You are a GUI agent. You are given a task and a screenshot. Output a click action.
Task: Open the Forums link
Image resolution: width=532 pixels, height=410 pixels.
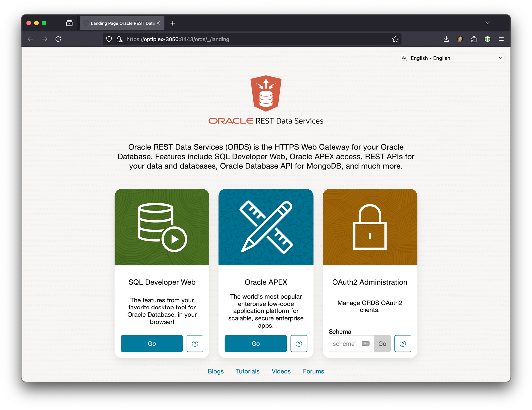313,371
